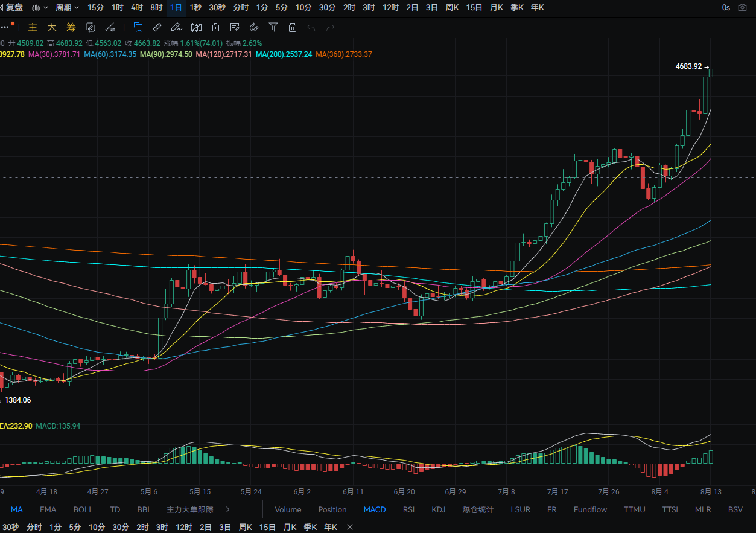
Task: Click the screenshot camera icon
Action: tap(742, 8)
